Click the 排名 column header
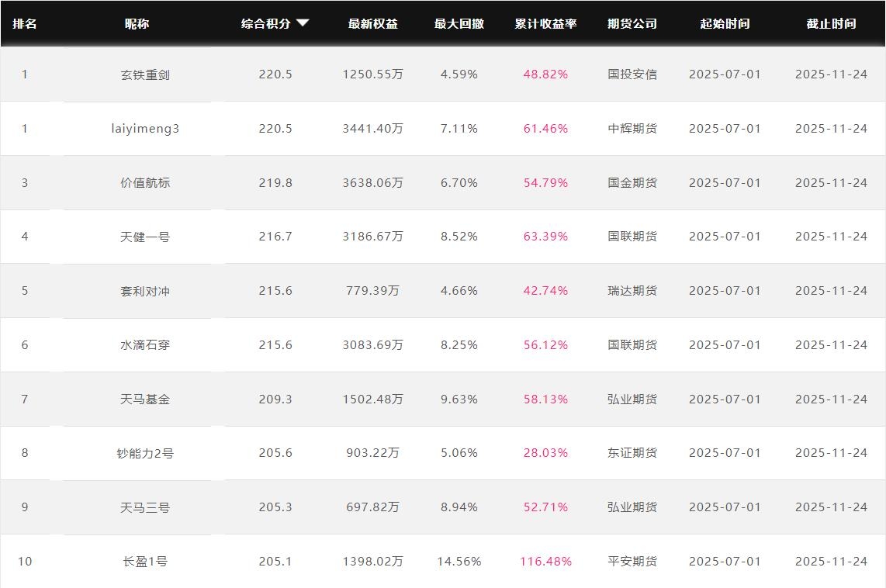 [x=25, y=23]
